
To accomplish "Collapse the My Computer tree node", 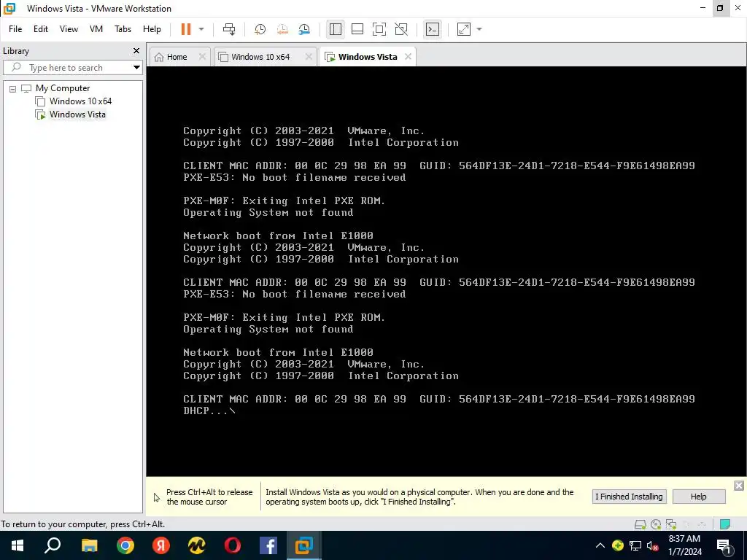I will [x=13, y=88].
